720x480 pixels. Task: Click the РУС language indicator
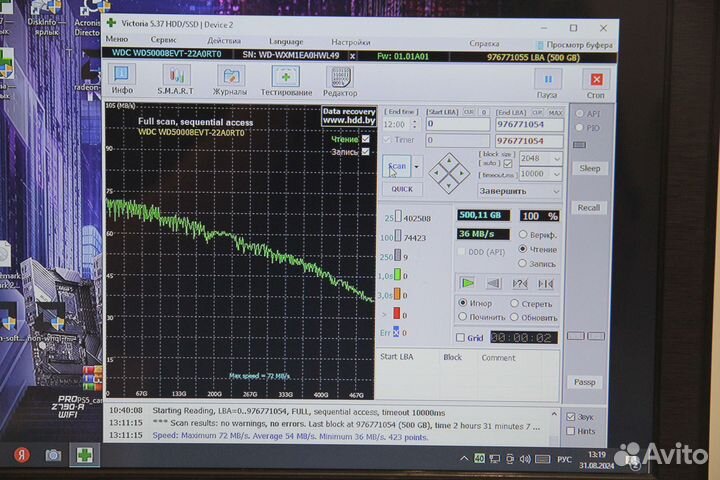click(x=564, y=459)
